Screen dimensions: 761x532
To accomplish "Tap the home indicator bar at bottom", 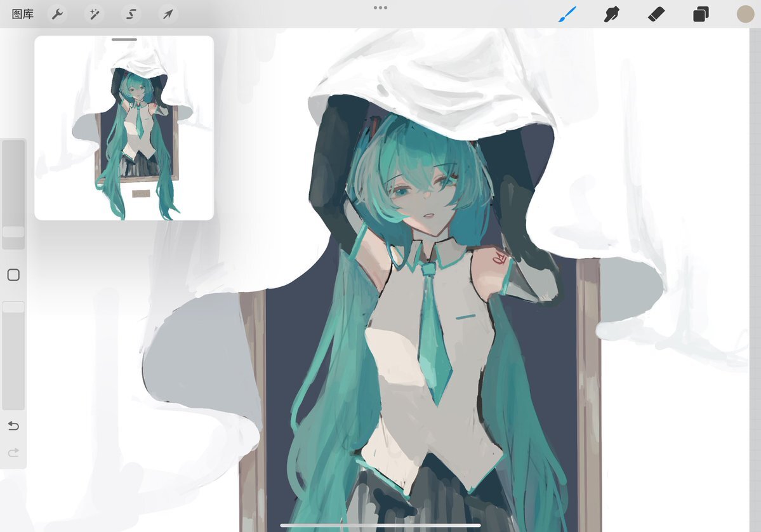I will 381,525.
